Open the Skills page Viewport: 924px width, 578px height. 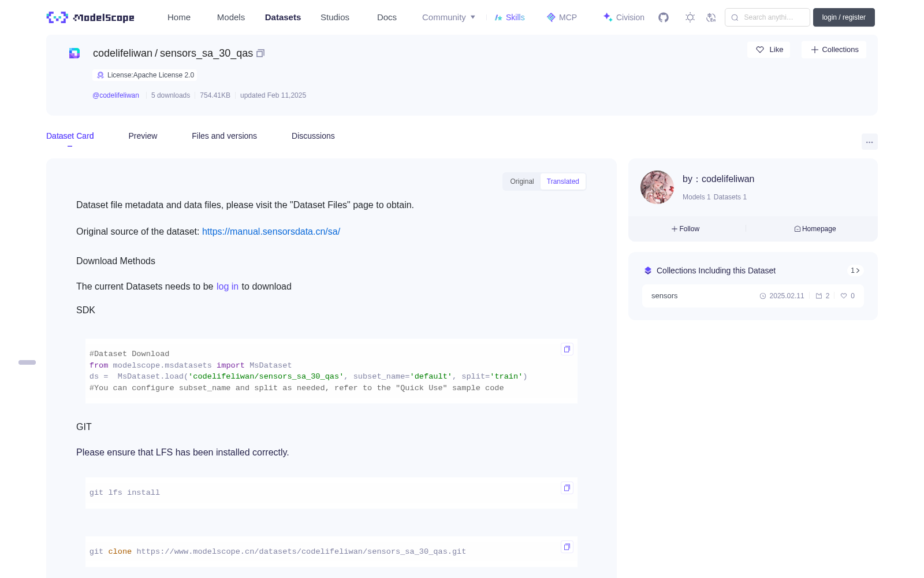509,17
